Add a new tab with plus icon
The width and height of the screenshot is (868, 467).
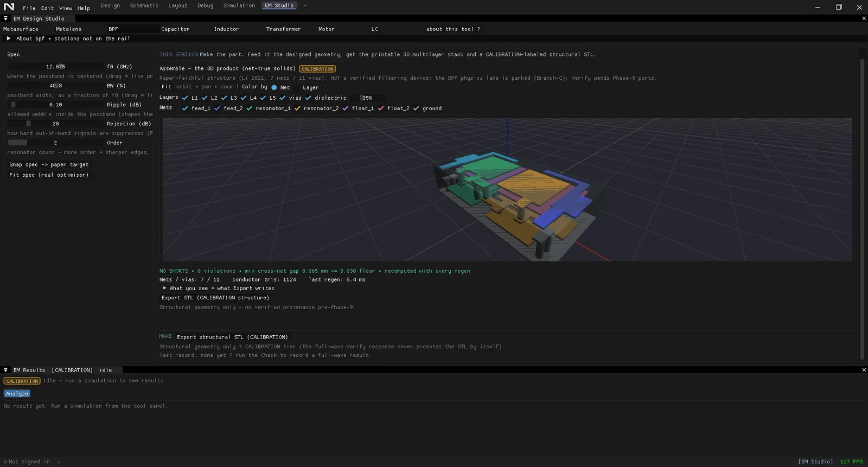click(x=305, y=5)
